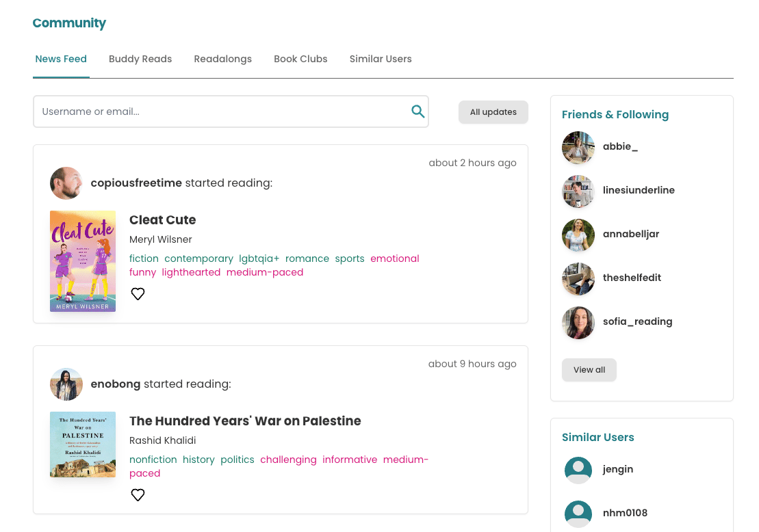Click abbie_ avatar in Friends list
759x532 pixels.
click(x=578, y=148)
